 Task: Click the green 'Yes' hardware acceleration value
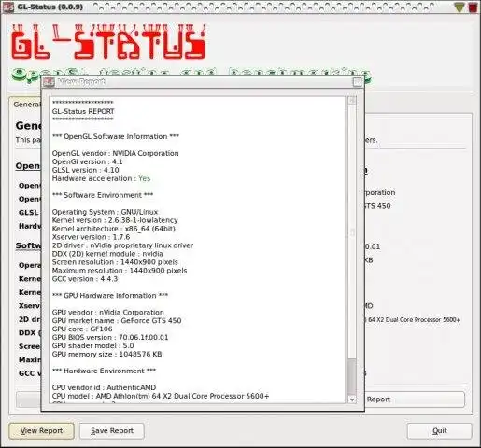click(145, 178)
